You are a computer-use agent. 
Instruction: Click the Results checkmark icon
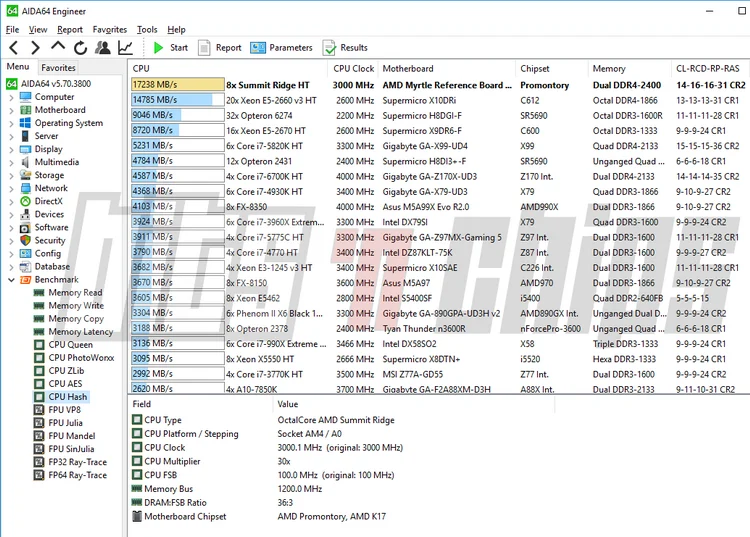point(329,48)
